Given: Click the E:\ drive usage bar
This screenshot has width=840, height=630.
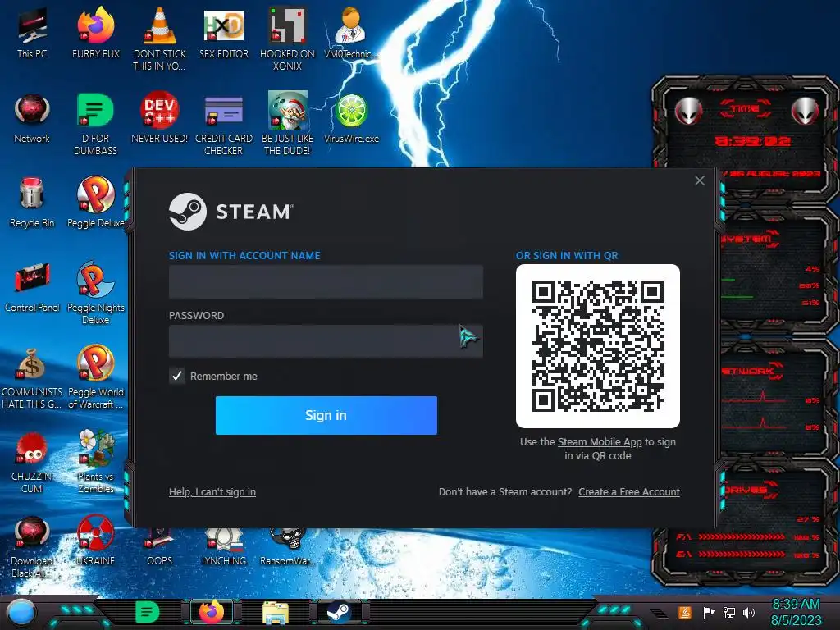Looking at the screenshot, I should [742, 554].
